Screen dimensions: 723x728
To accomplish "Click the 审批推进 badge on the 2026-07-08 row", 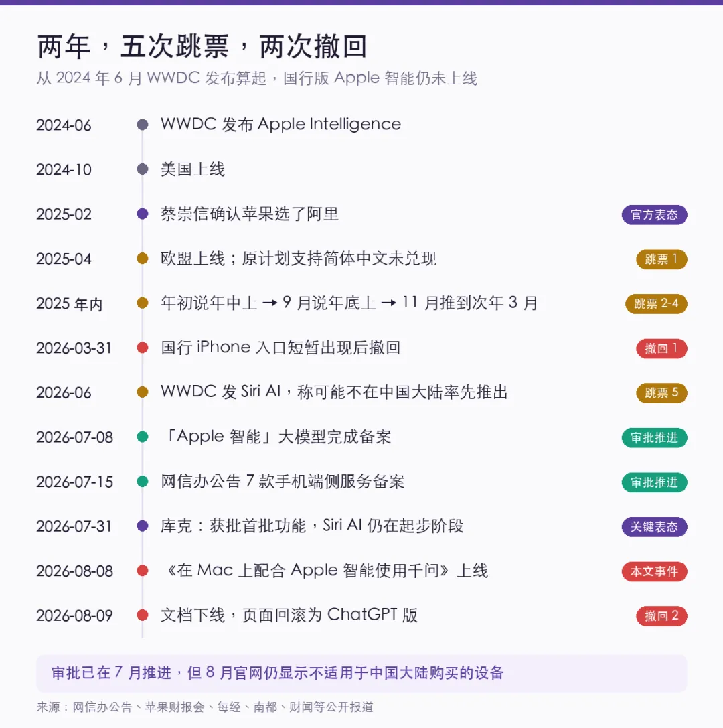I will click(654, 437).
